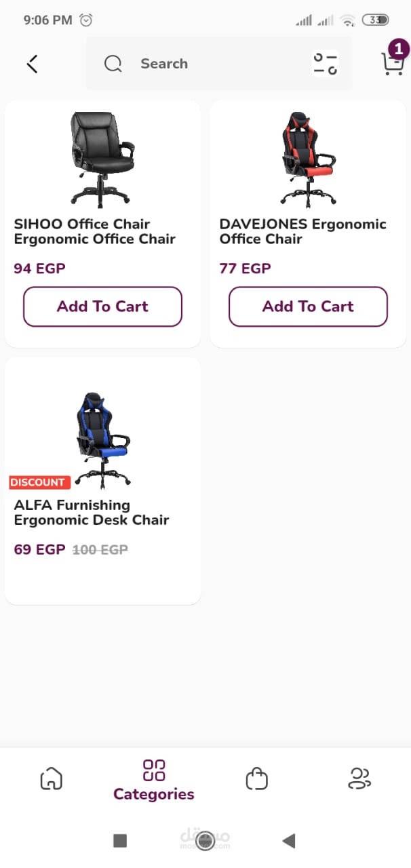Open the shopping cart icon
The width and height of the screenshot is (411, 868).
(x=392, y=64)
